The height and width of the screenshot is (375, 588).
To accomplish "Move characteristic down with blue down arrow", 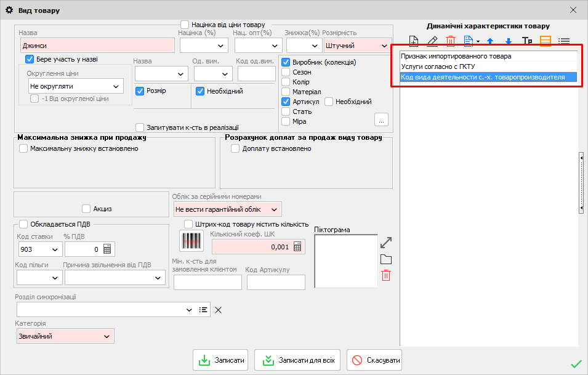I will [507, 41].
